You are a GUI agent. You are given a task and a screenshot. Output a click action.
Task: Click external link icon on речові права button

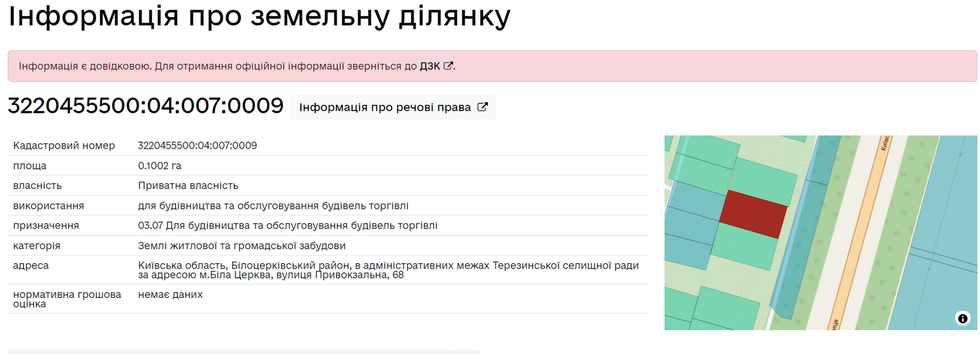(483, 107)
